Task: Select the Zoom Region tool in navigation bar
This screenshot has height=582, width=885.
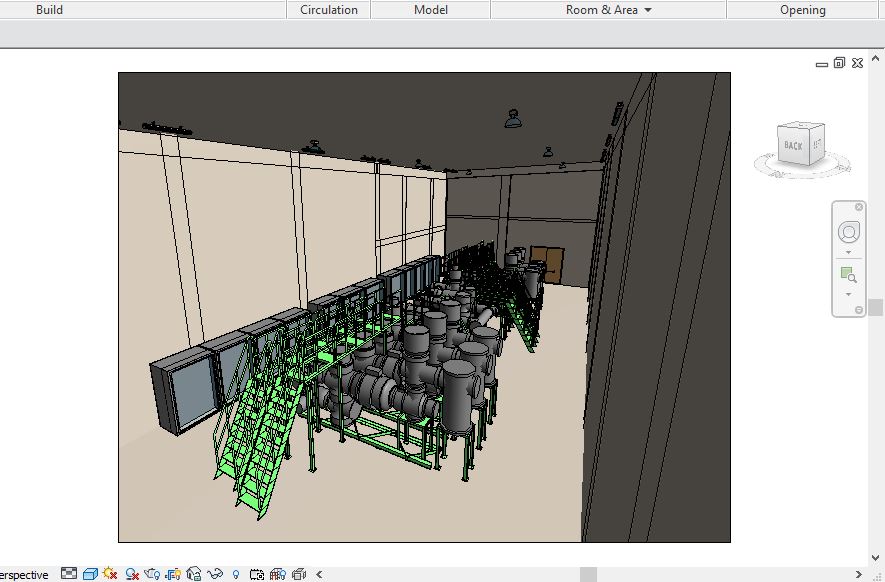Action: 848,274
